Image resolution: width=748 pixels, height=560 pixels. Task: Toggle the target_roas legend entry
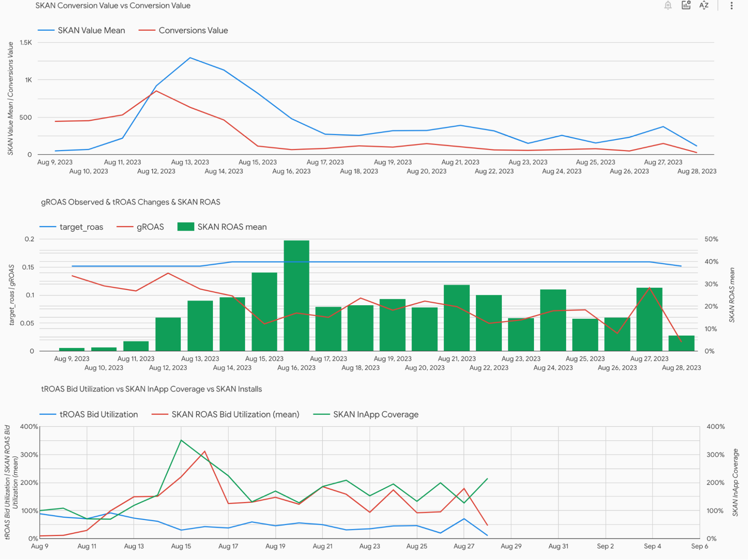(81, 227)
